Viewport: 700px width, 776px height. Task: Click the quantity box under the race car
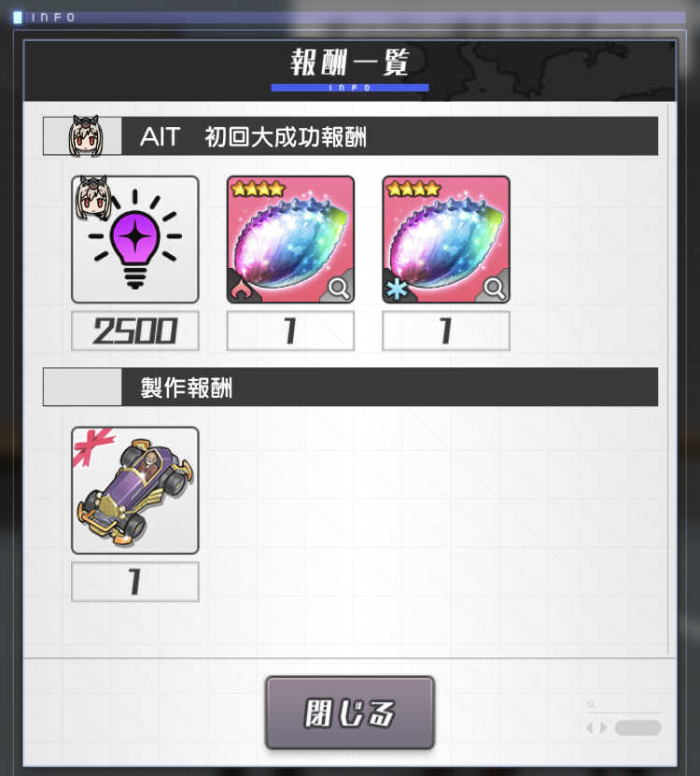(135, 582)
